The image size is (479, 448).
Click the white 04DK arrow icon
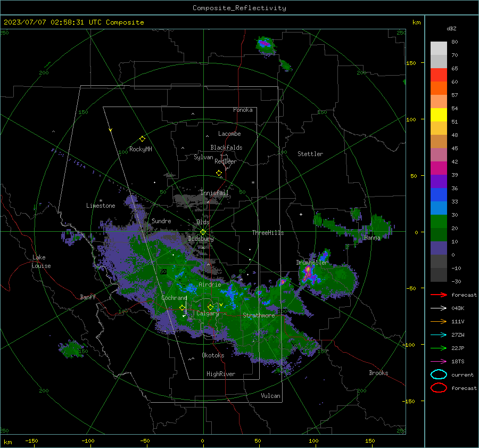pyautogui.click(x=439, y=308)
